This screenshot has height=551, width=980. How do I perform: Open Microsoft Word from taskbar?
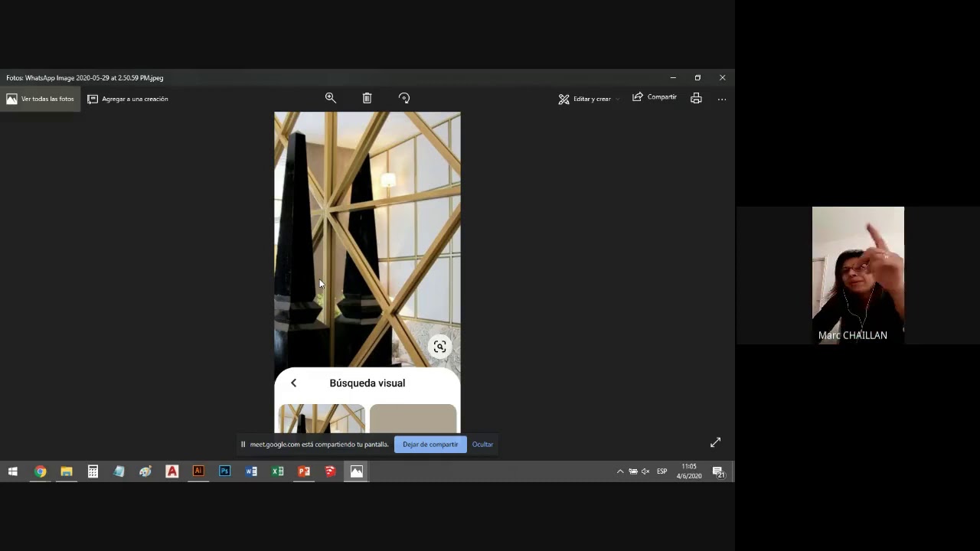pos(251,471)
